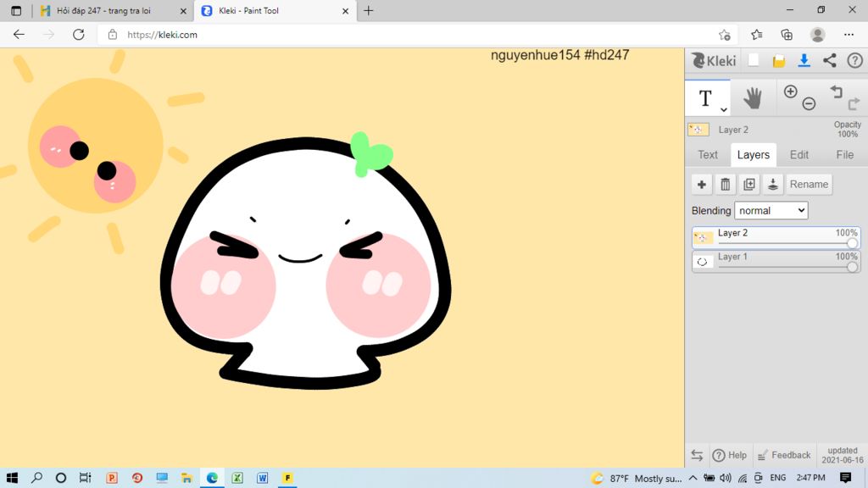Switch to the Text tab
Image resolution: width=868 pixels, height=488 pixels.
point(708,155)
